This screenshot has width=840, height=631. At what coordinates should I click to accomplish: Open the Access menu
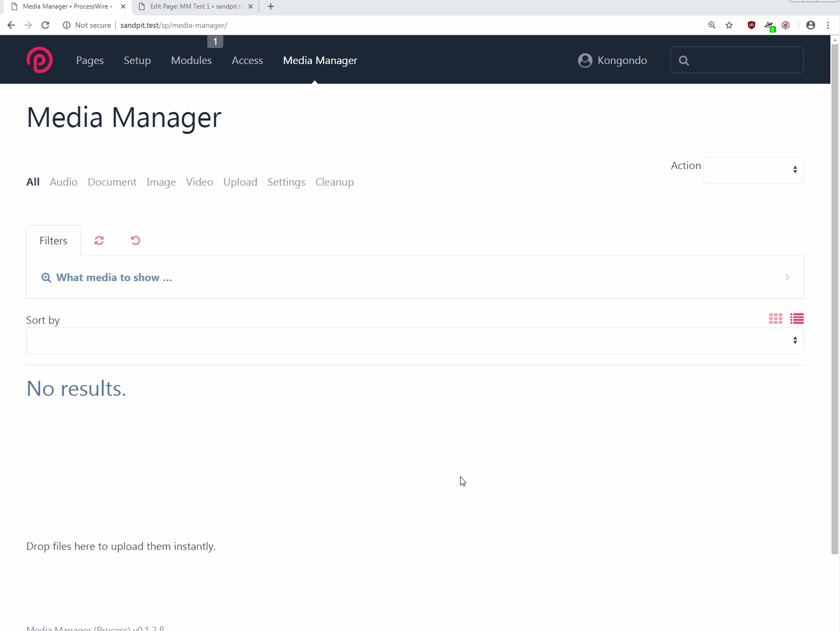click(247, 60)
